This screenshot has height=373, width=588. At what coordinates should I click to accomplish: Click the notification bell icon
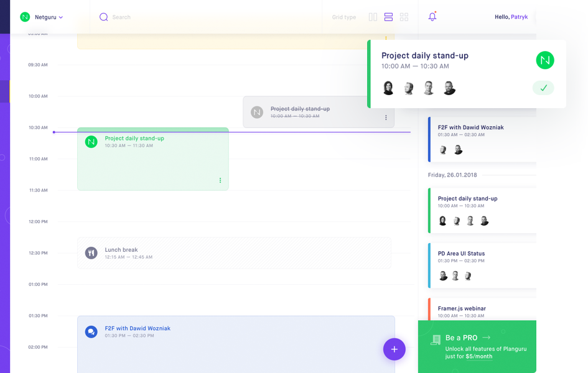(x=432, y=17)
